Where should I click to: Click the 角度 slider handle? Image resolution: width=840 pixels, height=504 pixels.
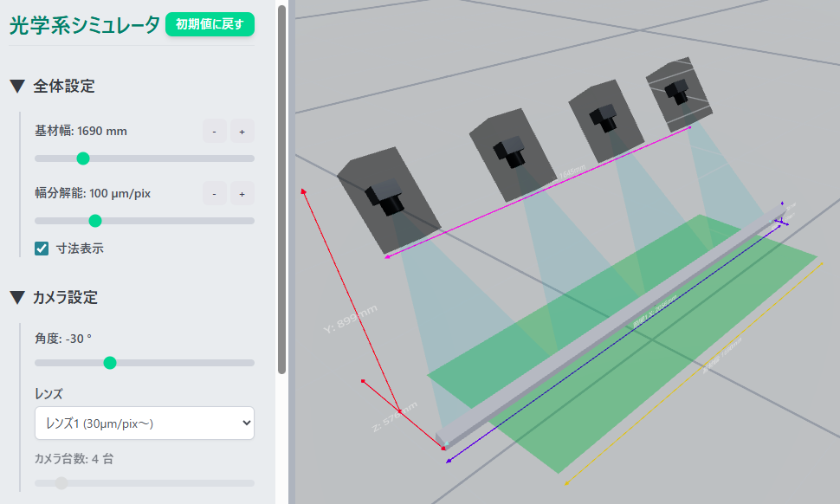click(x=110, y=363)
